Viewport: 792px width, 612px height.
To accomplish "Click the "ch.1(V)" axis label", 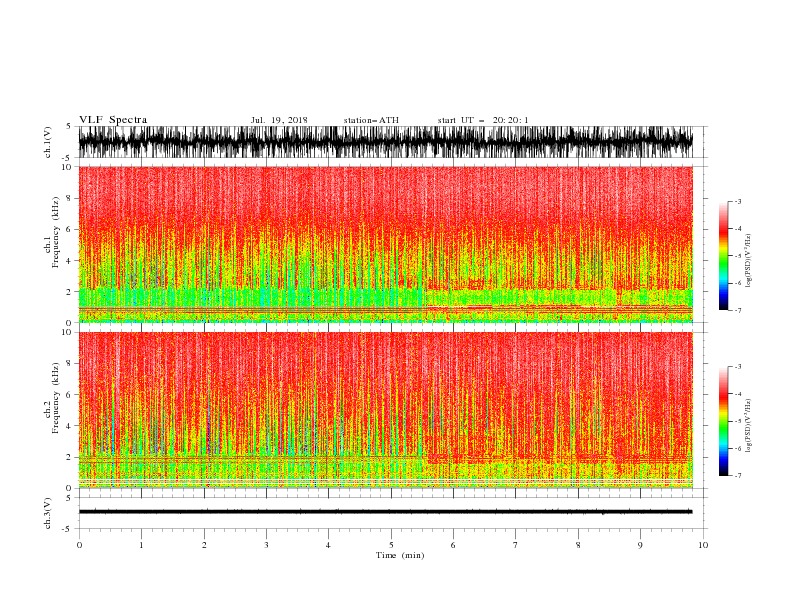I will 48,142.
